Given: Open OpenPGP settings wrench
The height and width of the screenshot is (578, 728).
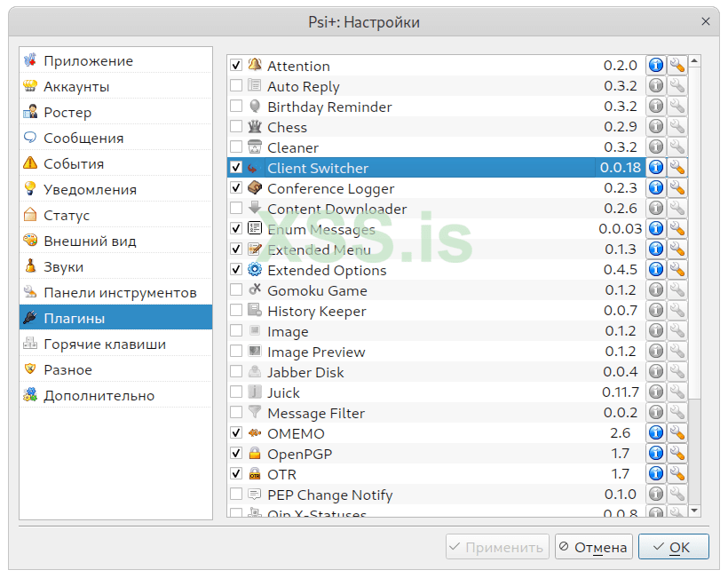Looking at the screenshot, I should (x=677, y=454).
